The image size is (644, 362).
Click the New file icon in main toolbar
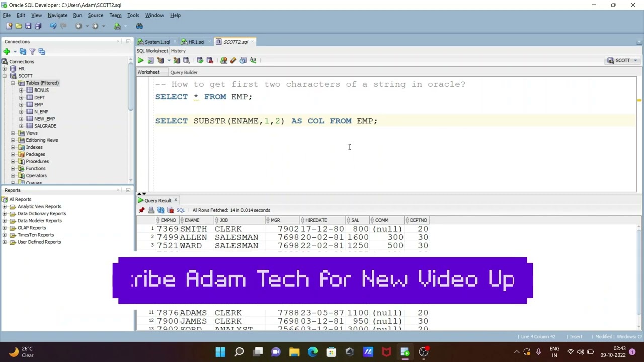pyautogui.click(x=9, y=26)
